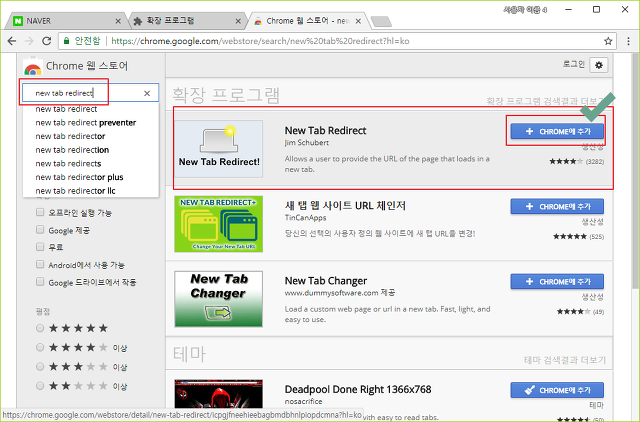The height and width of the screenshot is (422, 640).
Task: Open the Chrome three-dot menu
Action: pyautogui.click(x=628, y=41)
